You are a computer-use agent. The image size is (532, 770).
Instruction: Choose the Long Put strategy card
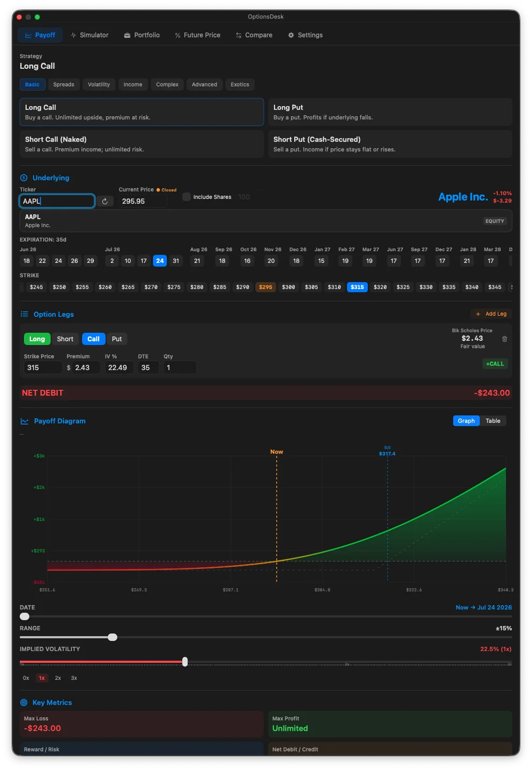(390, 112)
